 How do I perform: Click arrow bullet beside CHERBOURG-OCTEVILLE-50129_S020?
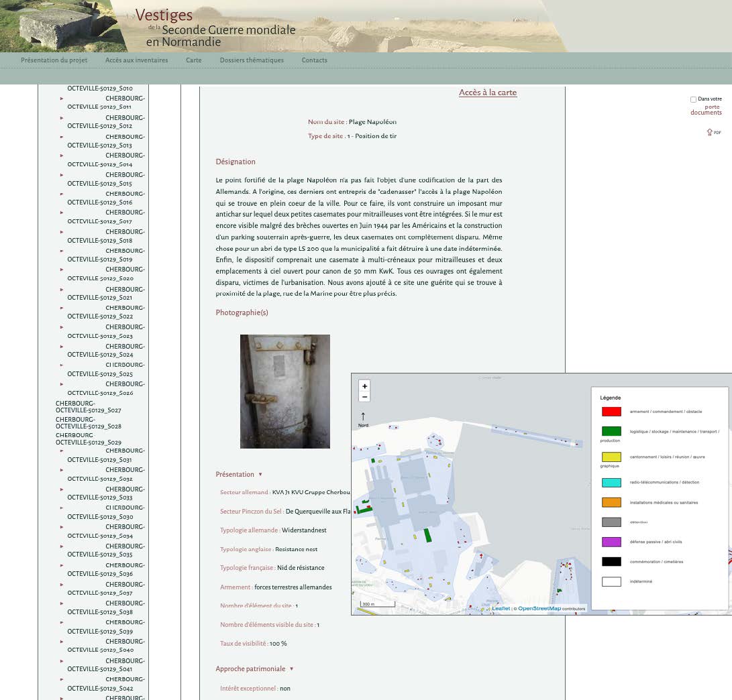point(62,270)
